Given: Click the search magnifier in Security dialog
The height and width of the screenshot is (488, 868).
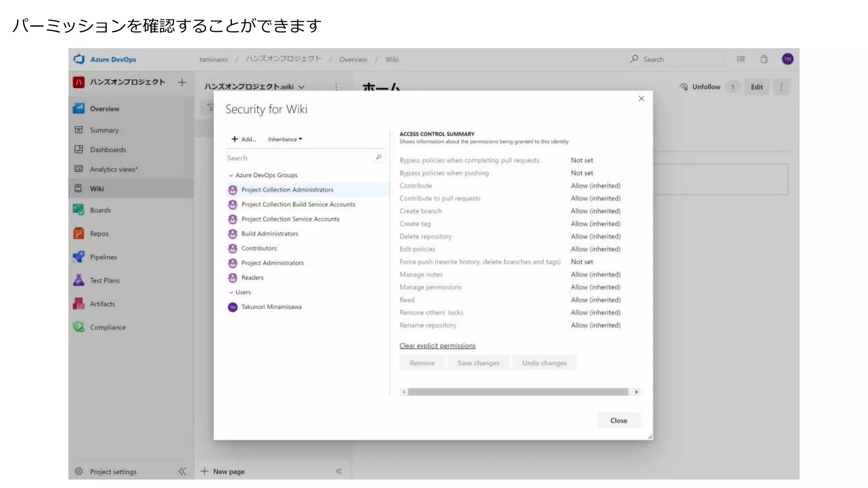Looking at the screenshot, I should coord(378,158).
